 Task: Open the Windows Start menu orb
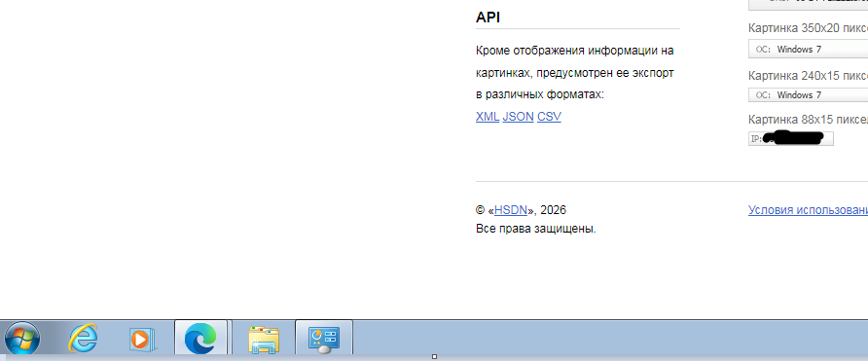coord(22,338)
